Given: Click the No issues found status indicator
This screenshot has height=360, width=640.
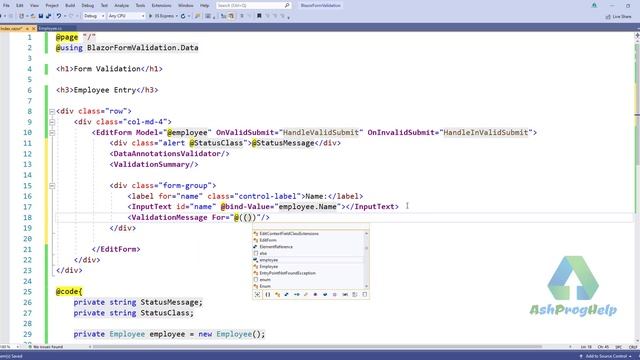Looking at the screenshot, I should pyautogui.click(x=46, y=347).
